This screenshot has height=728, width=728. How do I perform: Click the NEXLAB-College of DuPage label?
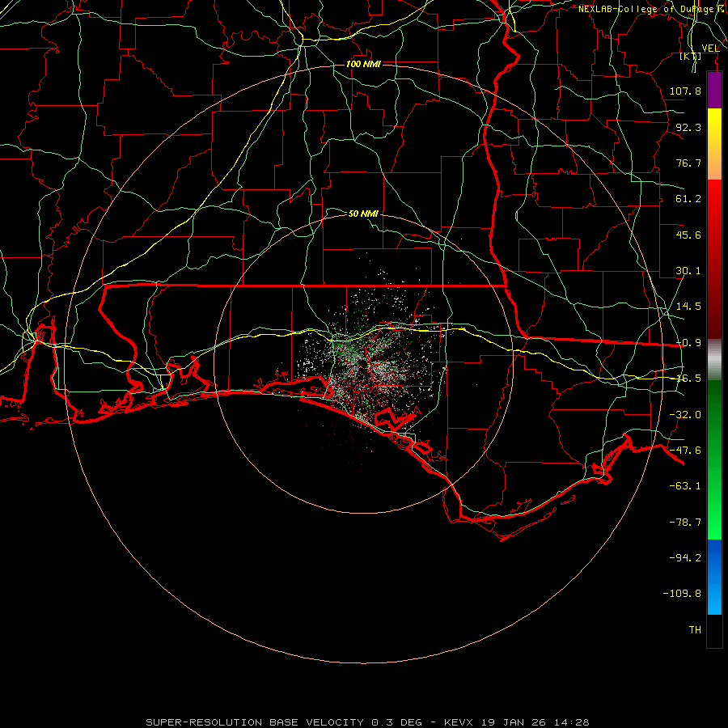(x=645, y=9)
